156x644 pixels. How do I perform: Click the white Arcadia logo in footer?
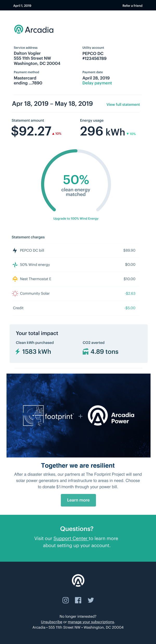[x=78, y=580]
